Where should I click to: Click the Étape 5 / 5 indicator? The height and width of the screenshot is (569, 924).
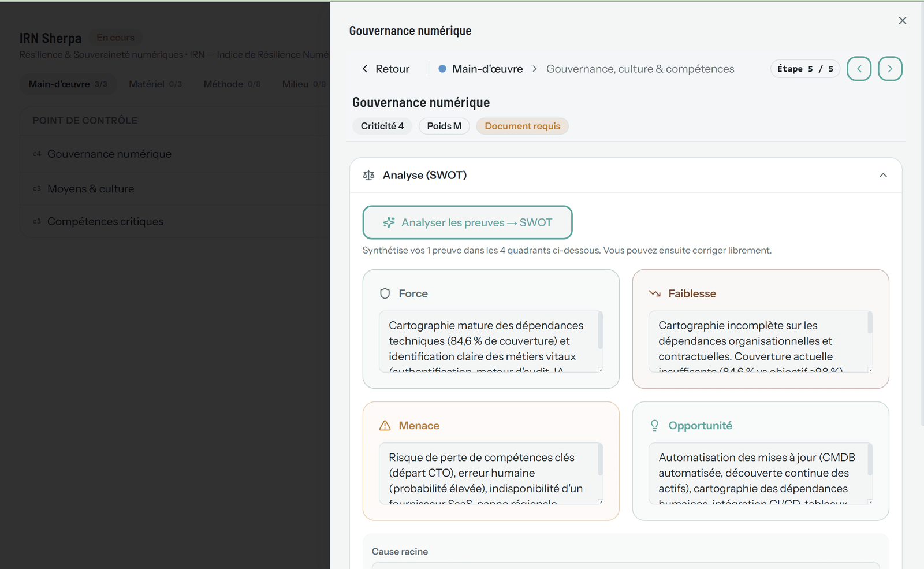point(805,69)
